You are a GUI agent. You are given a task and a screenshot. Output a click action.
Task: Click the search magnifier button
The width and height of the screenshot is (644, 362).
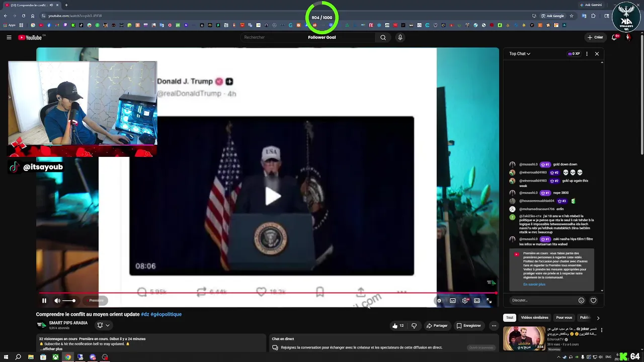tap(383, 37)
